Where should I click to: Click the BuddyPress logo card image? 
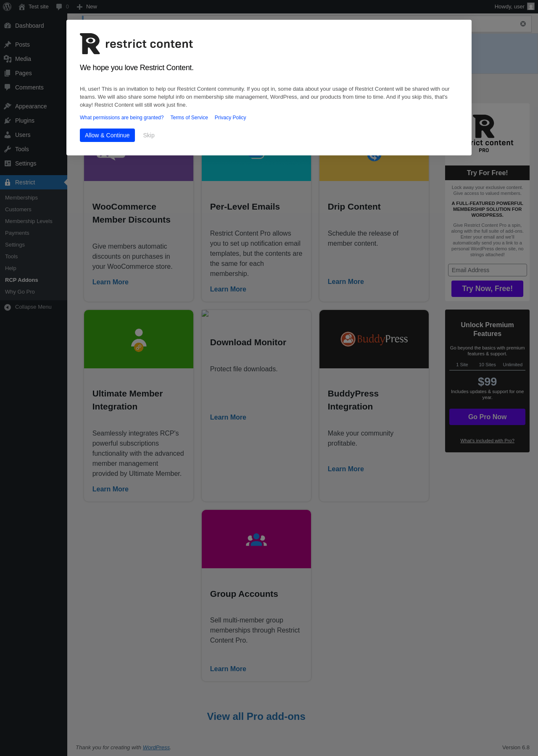[374, 339]
